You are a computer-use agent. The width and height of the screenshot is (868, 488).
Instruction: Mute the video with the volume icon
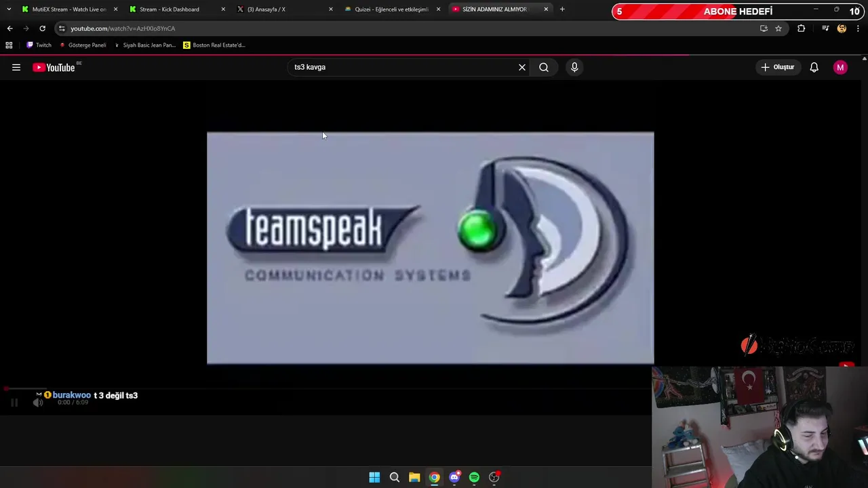click(38, 403)
